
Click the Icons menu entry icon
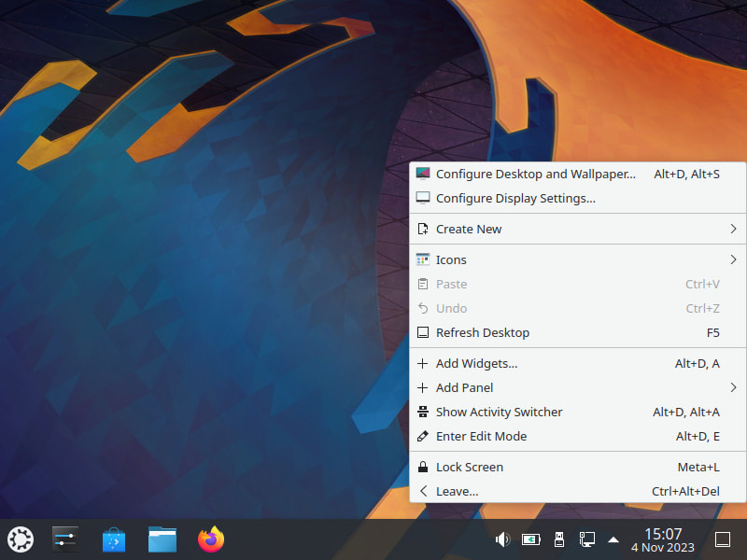[423, 259]
